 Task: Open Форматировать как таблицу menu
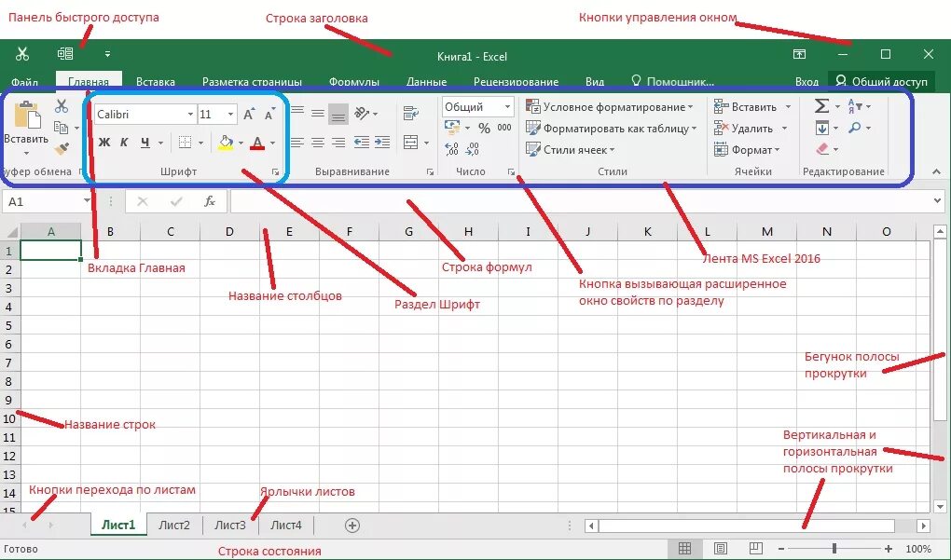[x=612, y=129]
